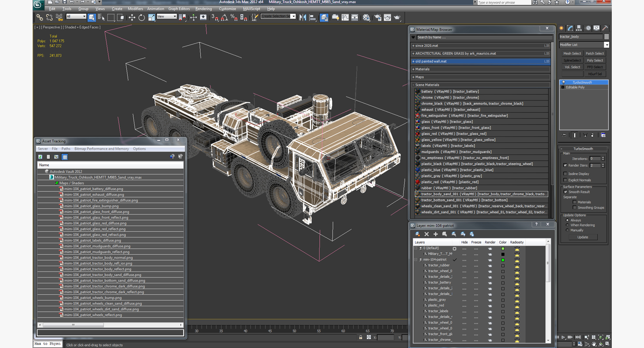644x348 pixels.
Task: Click Create New Layer icon in Layer dialog
Action: tap(417, 234)
